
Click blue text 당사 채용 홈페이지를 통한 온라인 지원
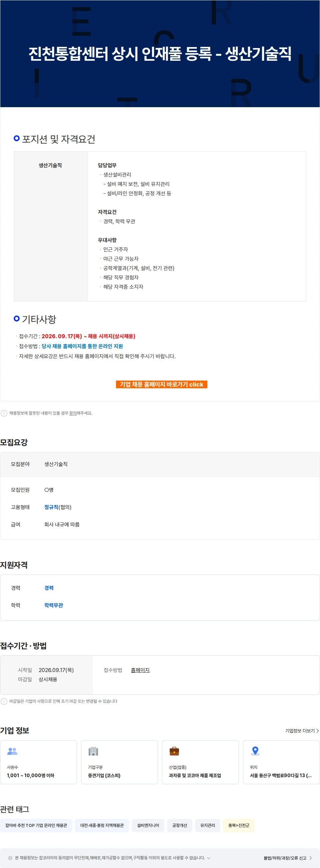[x=82, y=346]
